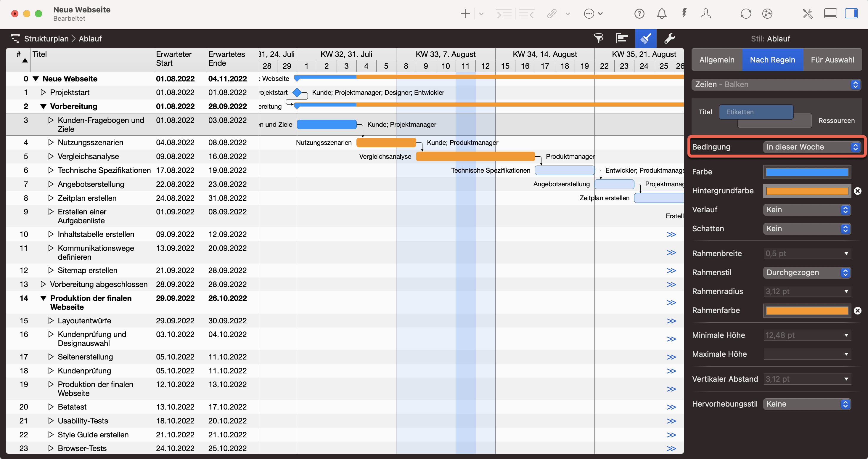Open the Gantt view options icon
Screen dimensions: 868x459
(x=622, y=38)
